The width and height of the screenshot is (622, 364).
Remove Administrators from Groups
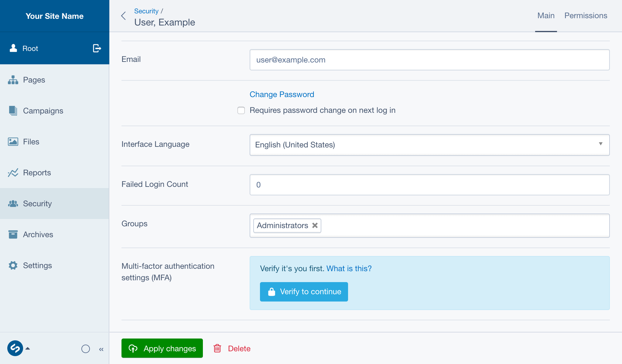315,225
